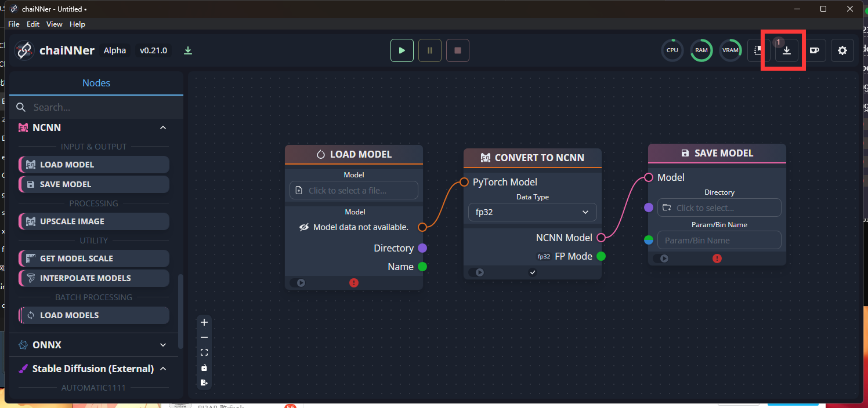Zoom in on the node canvas
The height and width of the screenshot is (408, 868).
204,322
